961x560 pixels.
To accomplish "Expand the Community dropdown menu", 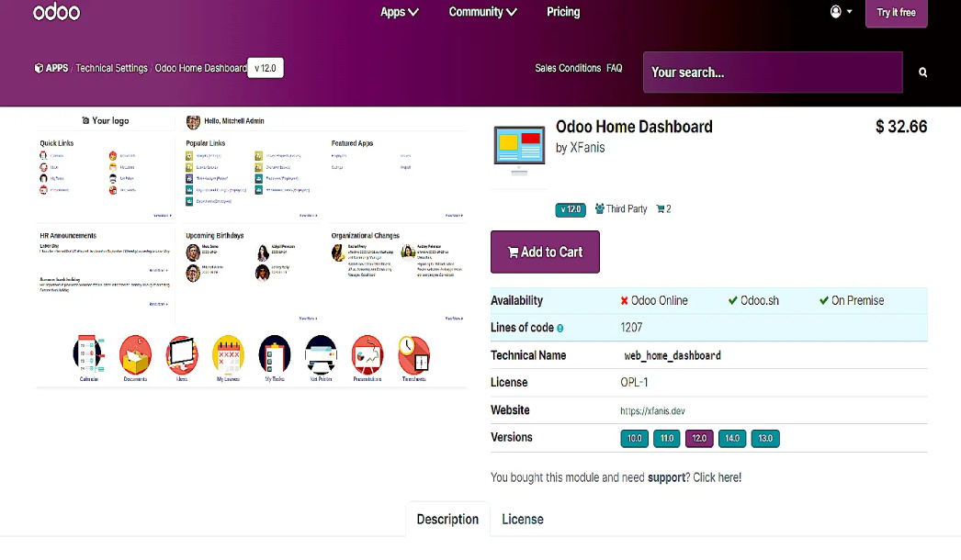I will click(x=482, y=13).
